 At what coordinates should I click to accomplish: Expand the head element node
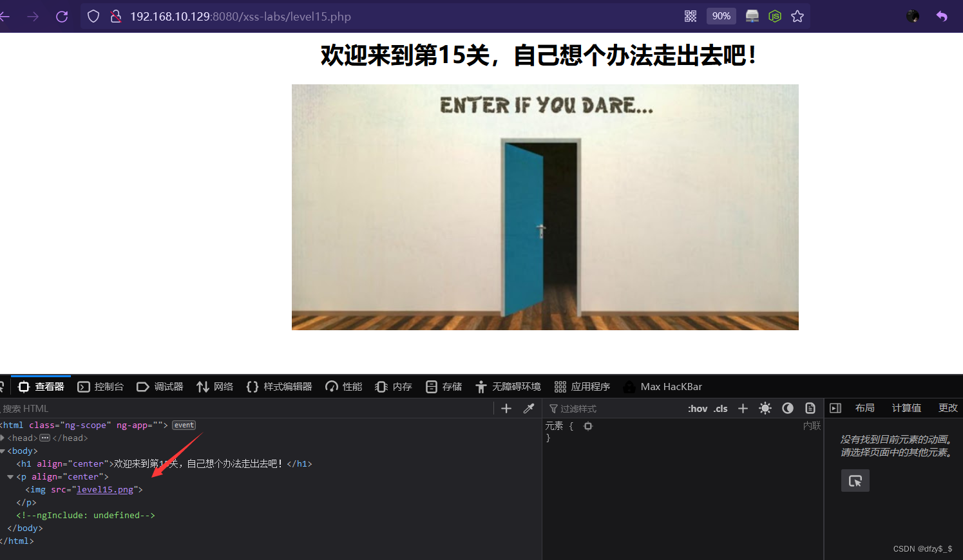(x=3, y=438)
